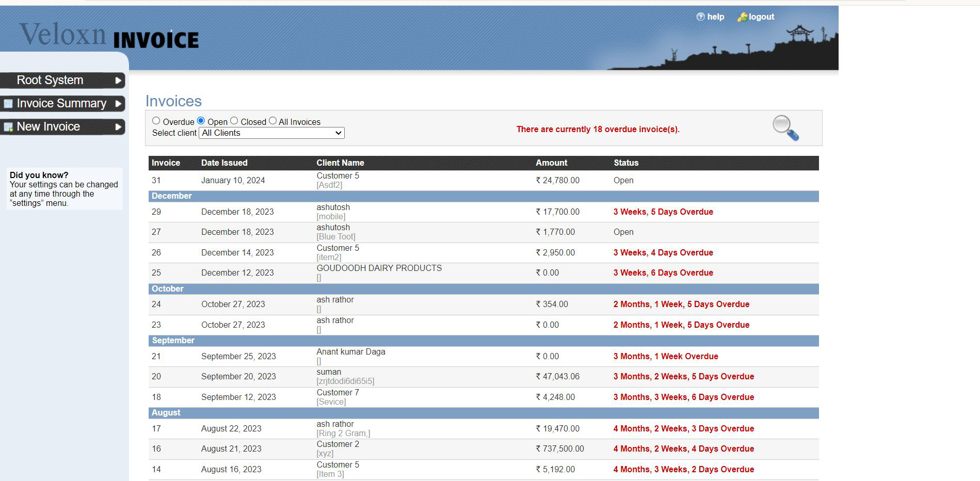Click the Invoice Summary grid icon
Screen dimensions: 980x481
[8, 104]
